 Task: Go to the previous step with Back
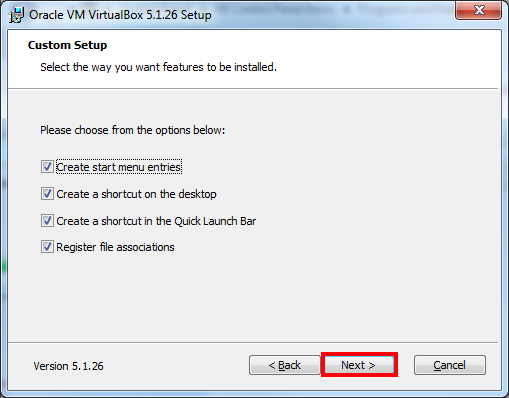285,365
